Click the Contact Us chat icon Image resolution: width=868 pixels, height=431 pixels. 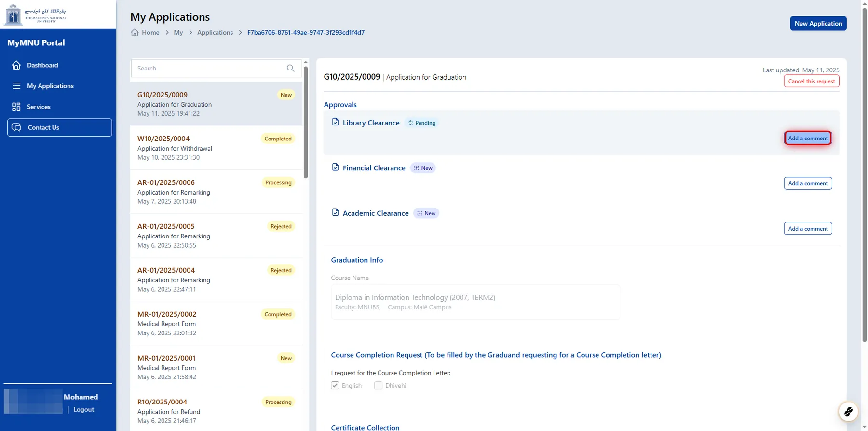[16, 127]
